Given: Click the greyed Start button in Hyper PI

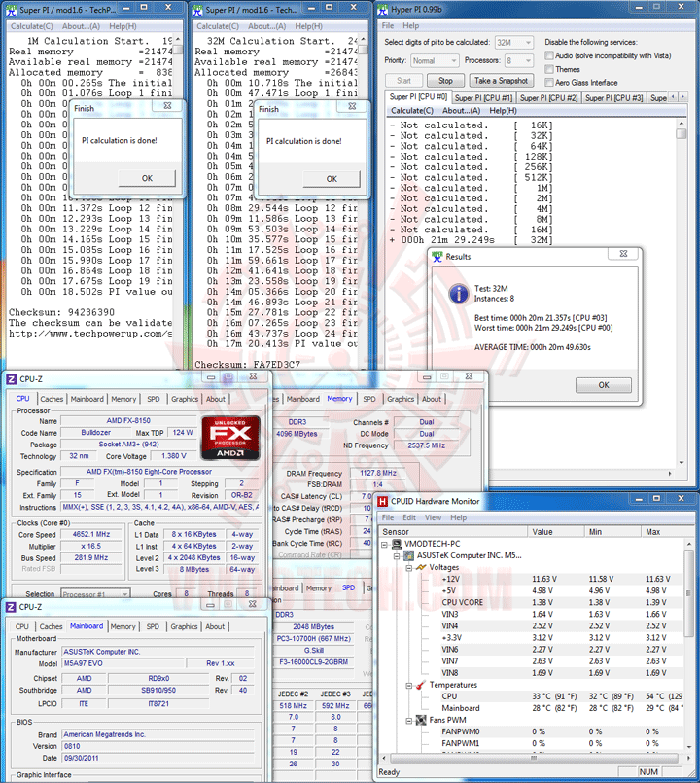Looking at the screenshot, I should (403, 81).
